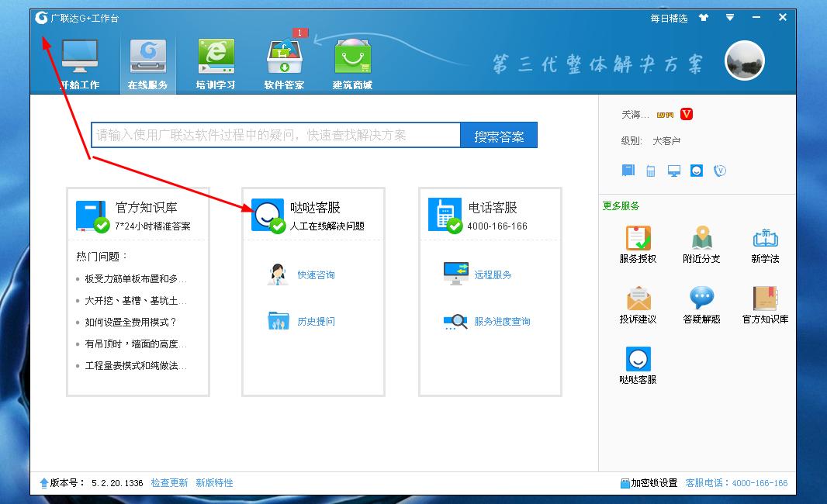
Task: Click the small phone privilege icon
Action: pyautogui.click(x=651, y=171)
